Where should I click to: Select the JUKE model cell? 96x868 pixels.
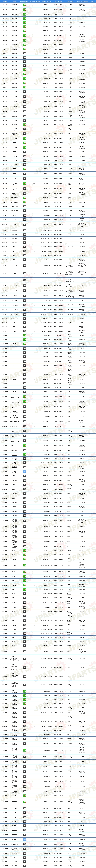pyautogui.click(x=14, y=225)
